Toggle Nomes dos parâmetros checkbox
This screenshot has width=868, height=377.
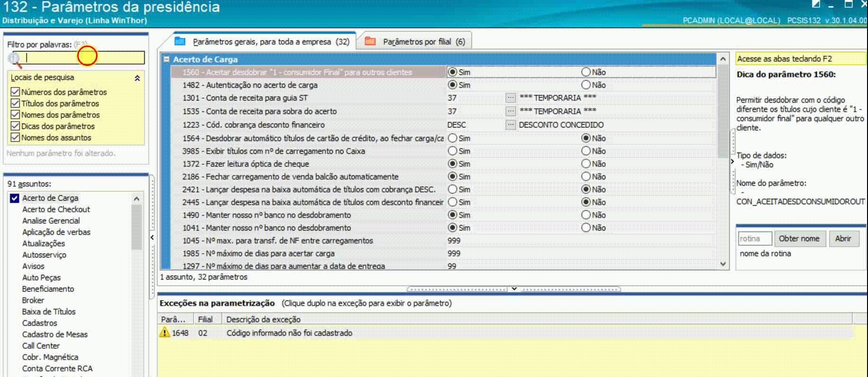15,115
